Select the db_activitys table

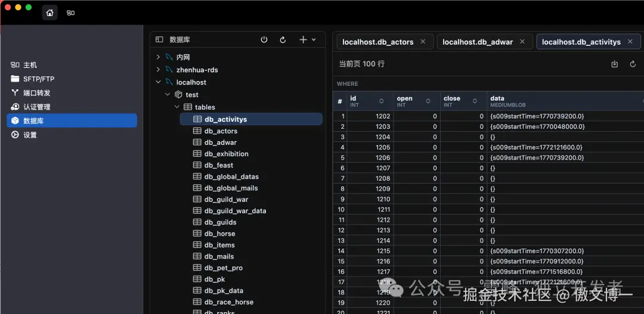(x=251, y=119)
